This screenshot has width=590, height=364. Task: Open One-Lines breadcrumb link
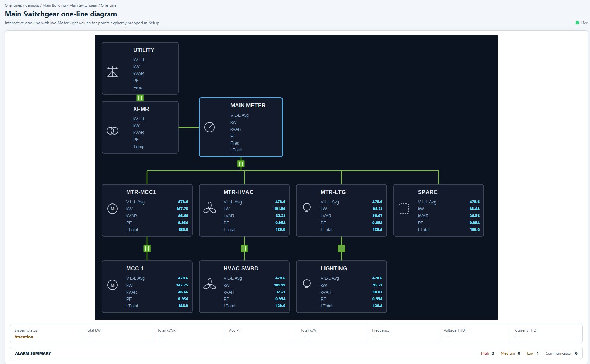coord(13,5)
